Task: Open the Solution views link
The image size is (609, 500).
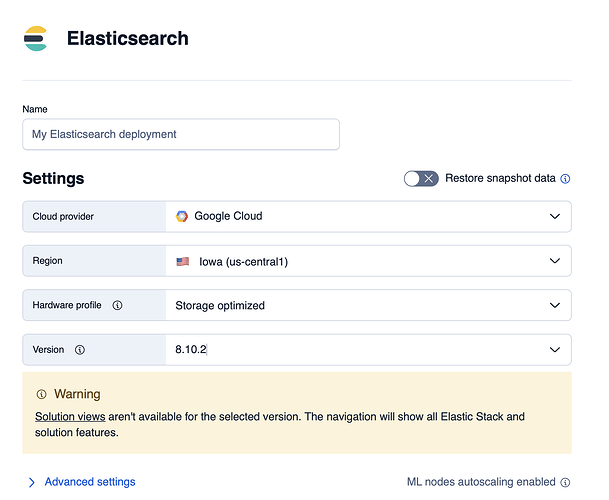Action: click(x=70, y=416)
